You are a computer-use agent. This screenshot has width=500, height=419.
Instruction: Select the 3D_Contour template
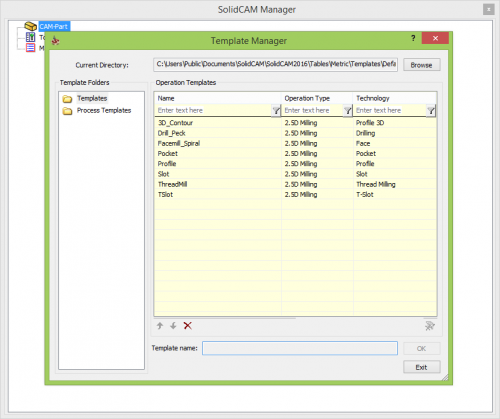pos(175,123)
